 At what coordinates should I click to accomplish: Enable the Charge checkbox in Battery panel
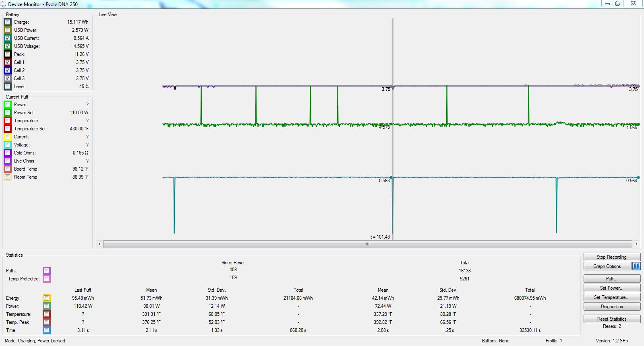pos(7,22)
